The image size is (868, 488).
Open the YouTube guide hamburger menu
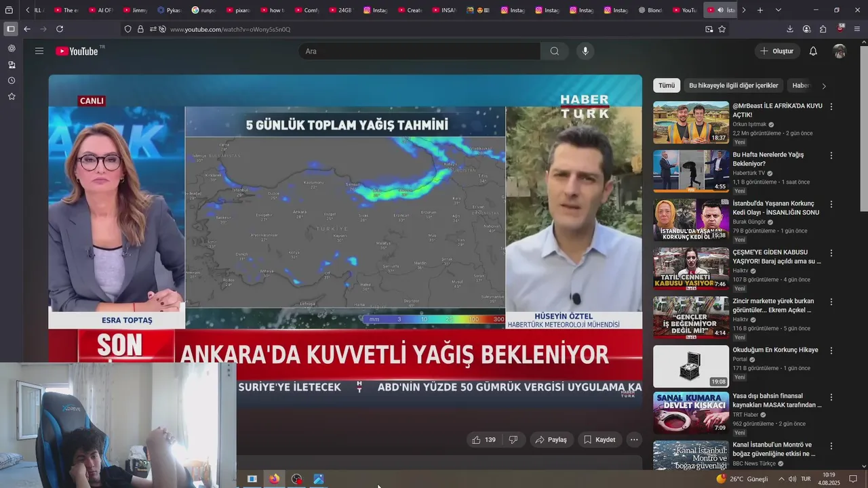click(39, 51)
